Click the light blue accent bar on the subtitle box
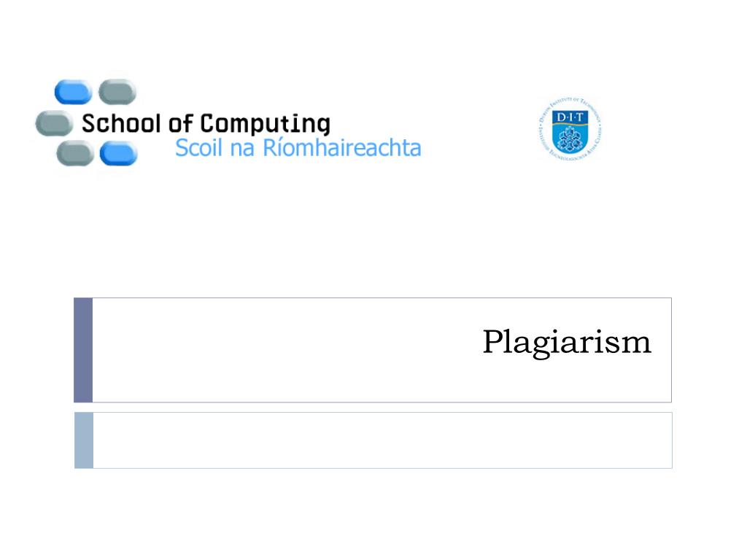Image resolution: width=747 pixels, height=560 pixels. click(84, 440)
